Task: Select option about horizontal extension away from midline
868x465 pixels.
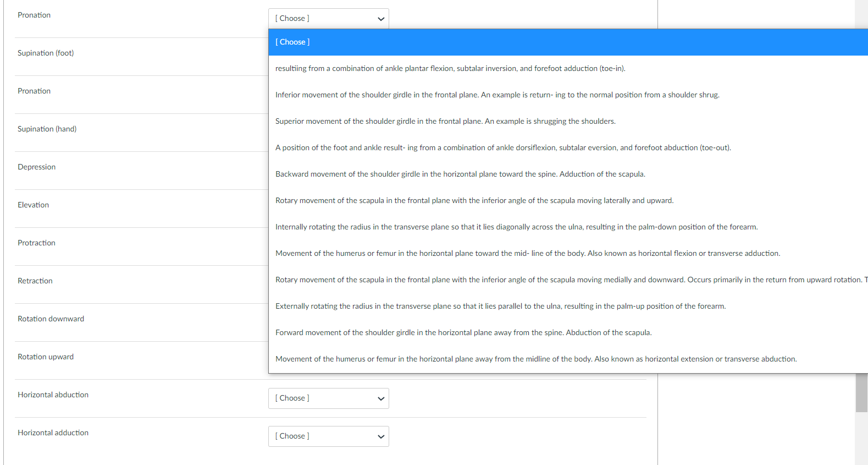Action: 568,359
